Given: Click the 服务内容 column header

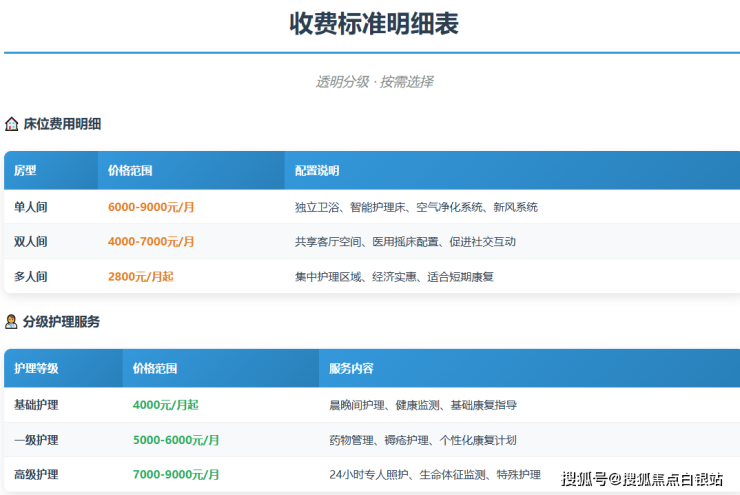Looking at the screenshot, I should point(351,368).
